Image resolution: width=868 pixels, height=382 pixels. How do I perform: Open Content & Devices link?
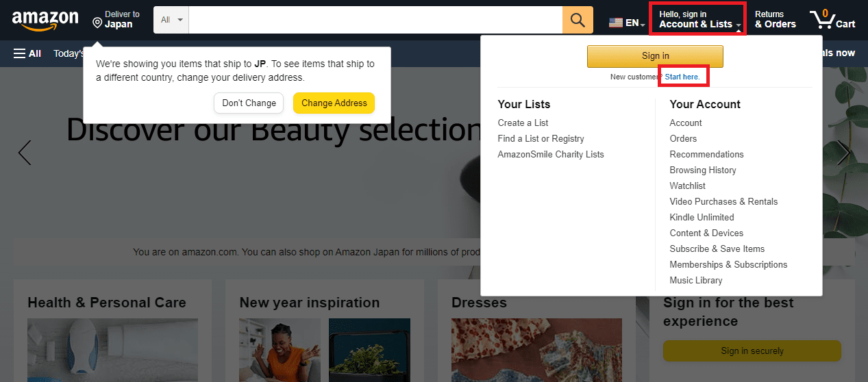tap(706, 233)
